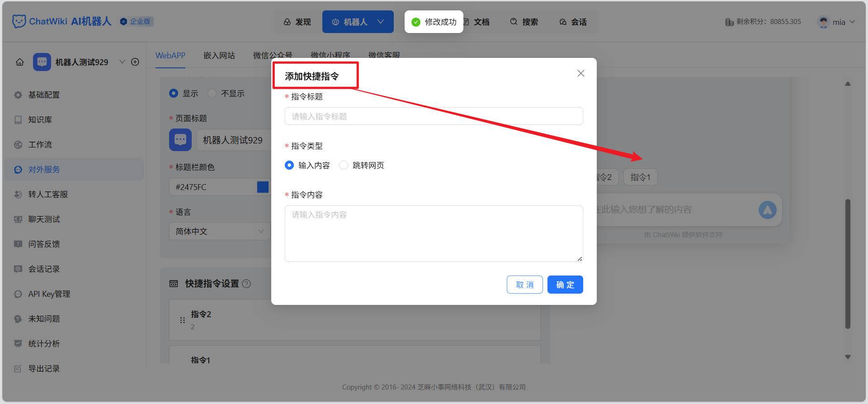Image resolution: width=868 pixels, height=404 pixels.
Task: Select the 不显示 radio option
Action: (x=212, y=93)
